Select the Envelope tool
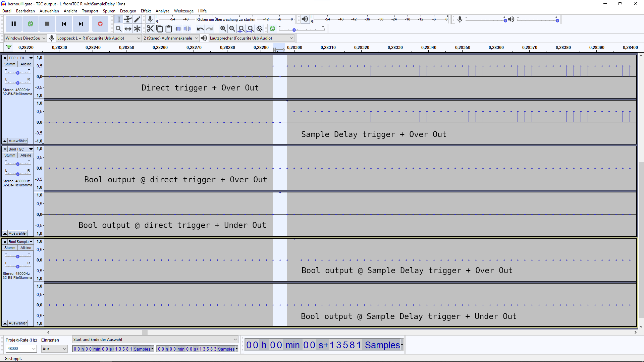Image resolution: width=644 pixels, height=362 pixels. point(128,19)
